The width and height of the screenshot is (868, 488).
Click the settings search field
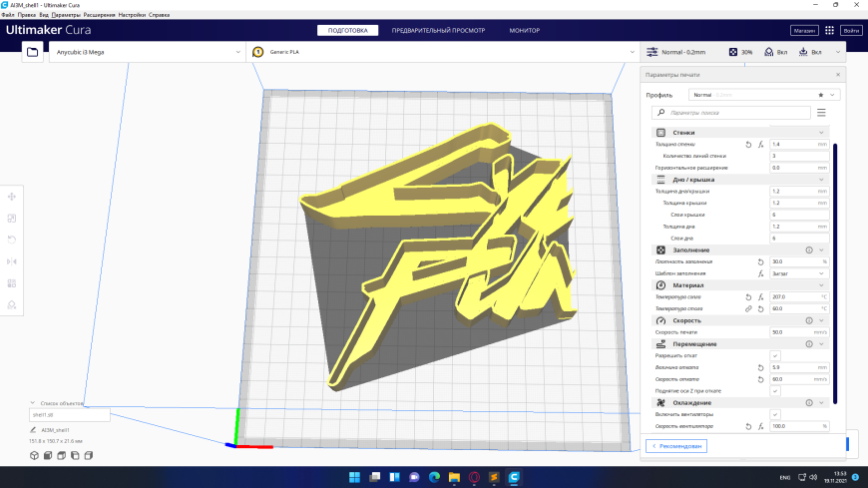pyautogui.click(x=730, y=113)
